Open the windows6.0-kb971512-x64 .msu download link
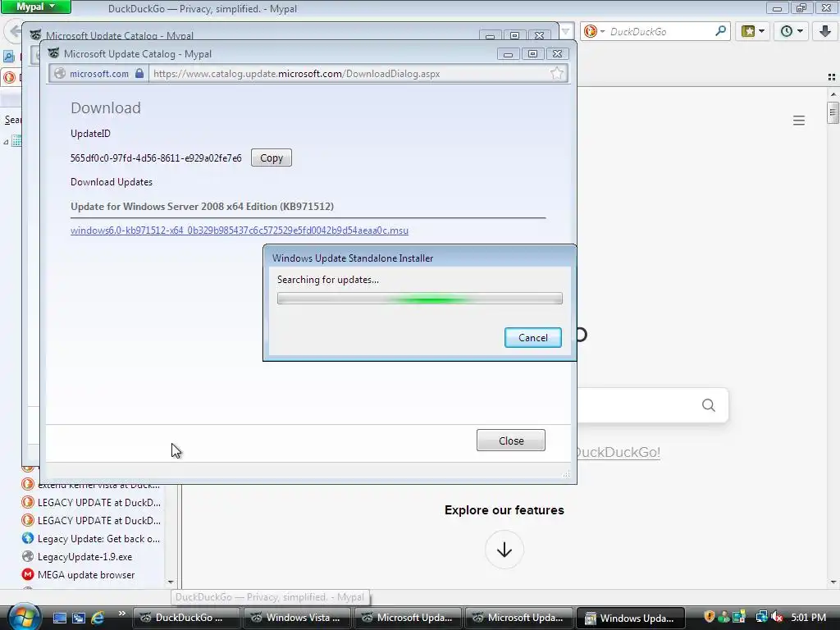 tap(239, 231)
